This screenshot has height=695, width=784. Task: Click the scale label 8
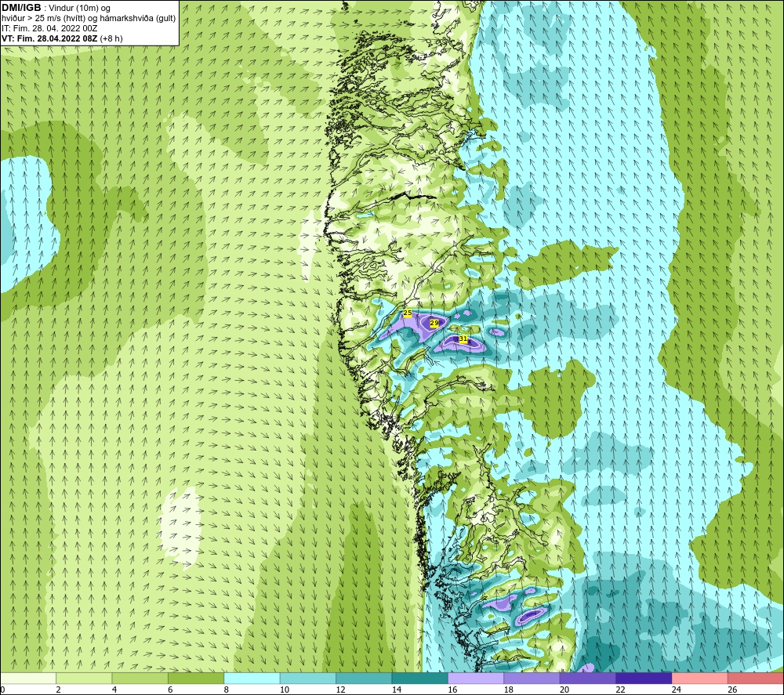point(227,690)
